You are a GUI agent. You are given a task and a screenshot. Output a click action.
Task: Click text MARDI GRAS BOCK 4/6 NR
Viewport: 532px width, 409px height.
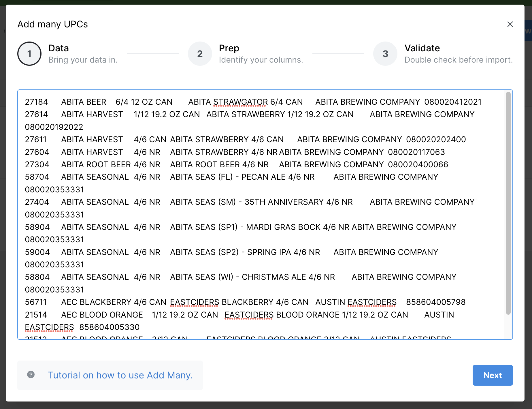tap(298, 227)
